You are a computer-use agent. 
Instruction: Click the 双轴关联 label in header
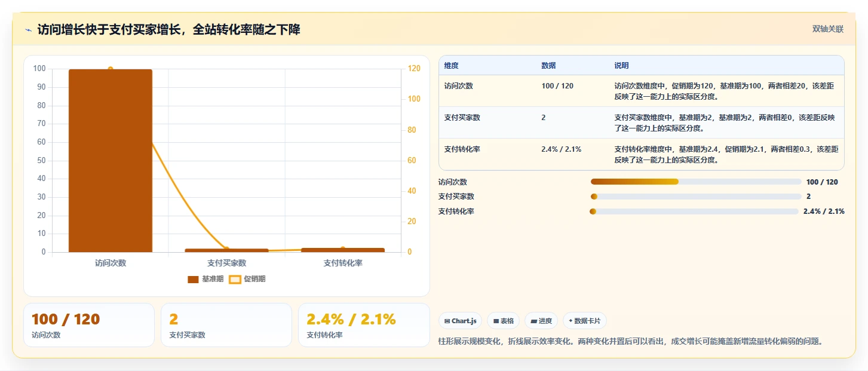coord(827,29)
